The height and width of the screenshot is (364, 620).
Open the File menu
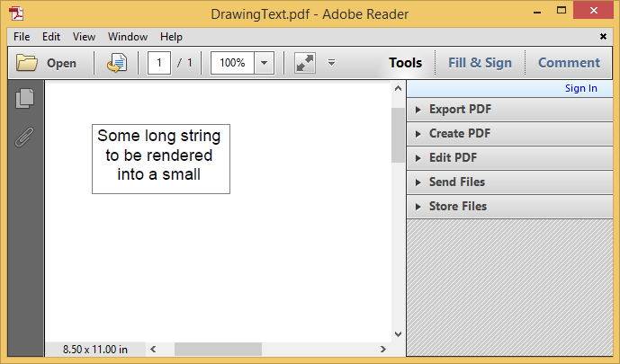tap(22, 37)
